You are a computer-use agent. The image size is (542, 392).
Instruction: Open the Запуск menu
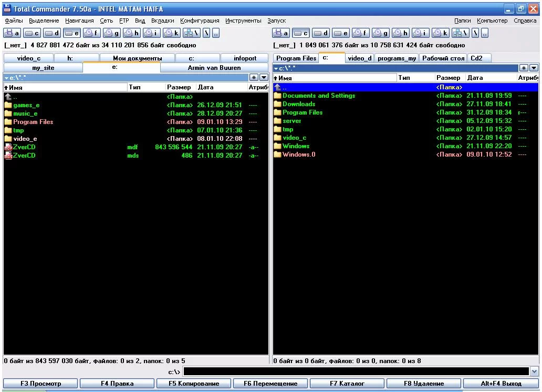[277, 21]
